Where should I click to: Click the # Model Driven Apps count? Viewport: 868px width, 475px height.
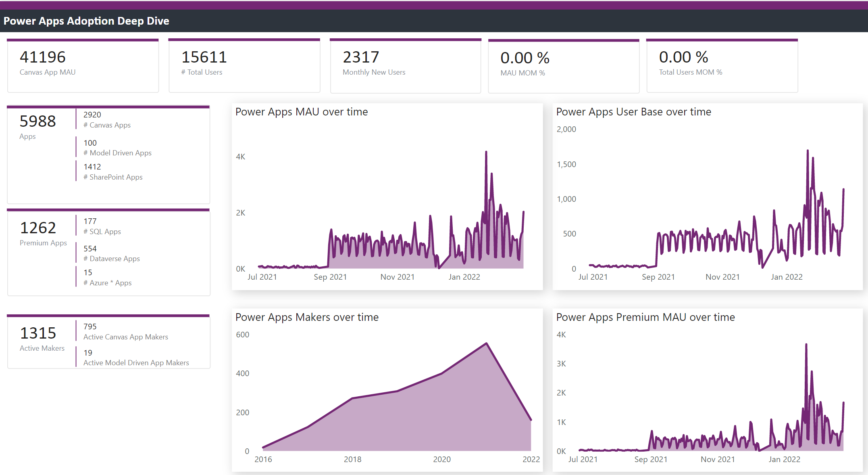point(90,142)
